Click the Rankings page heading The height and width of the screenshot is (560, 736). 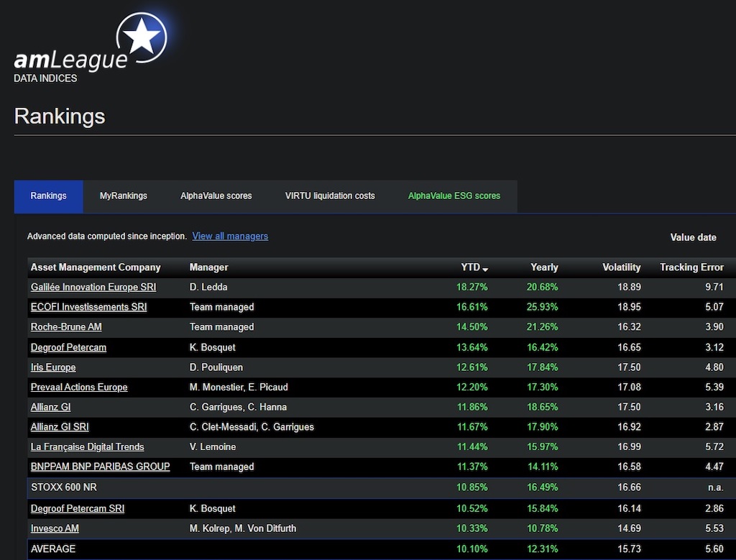pyautogui.click(x=60, y=116)
